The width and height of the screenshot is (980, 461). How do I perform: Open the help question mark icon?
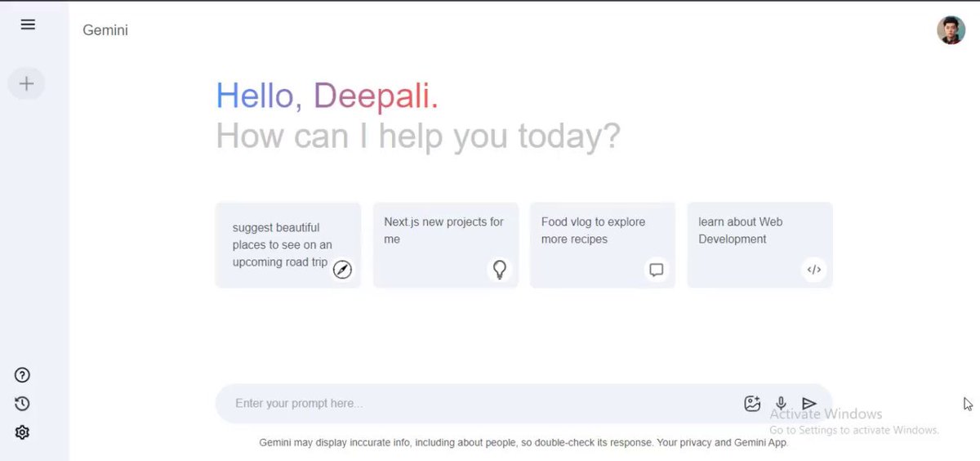22,375
